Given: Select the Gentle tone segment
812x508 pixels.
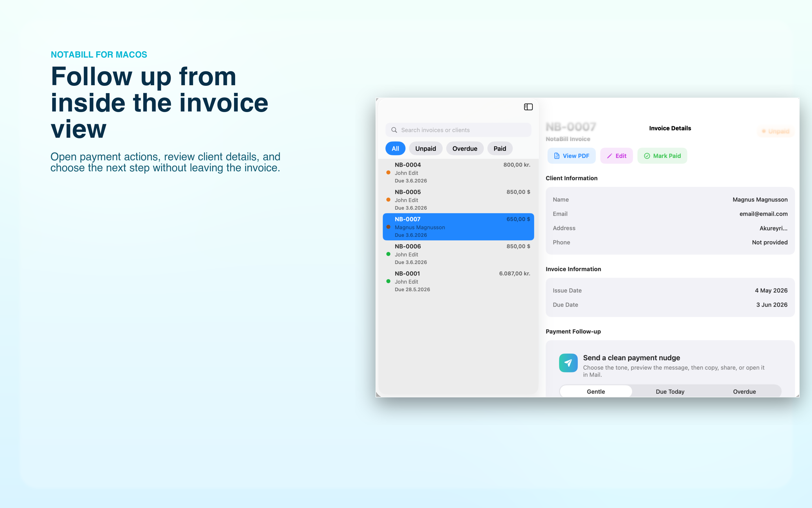Looking at the screenshot, I should click(x=596, y=392).
